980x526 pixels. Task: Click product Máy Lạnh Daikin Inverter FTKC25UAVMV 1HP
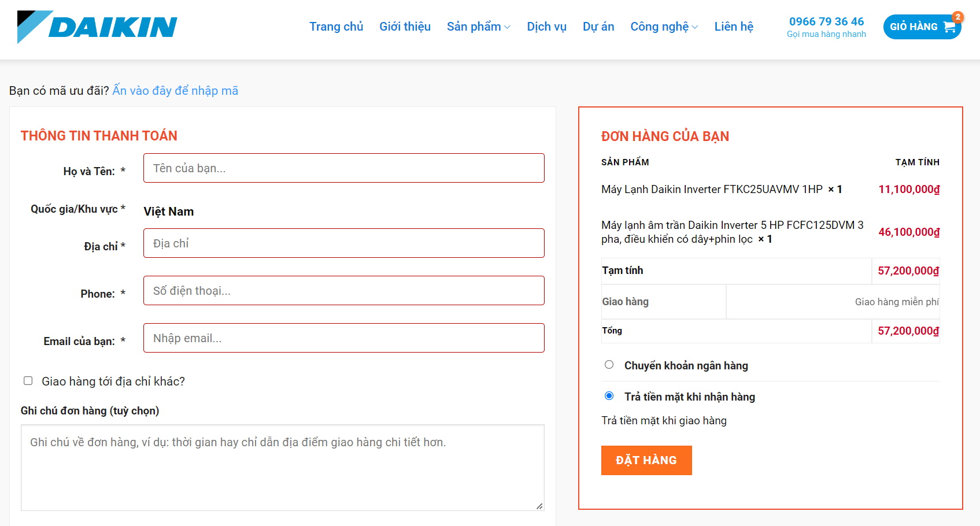tap(712, 190)
